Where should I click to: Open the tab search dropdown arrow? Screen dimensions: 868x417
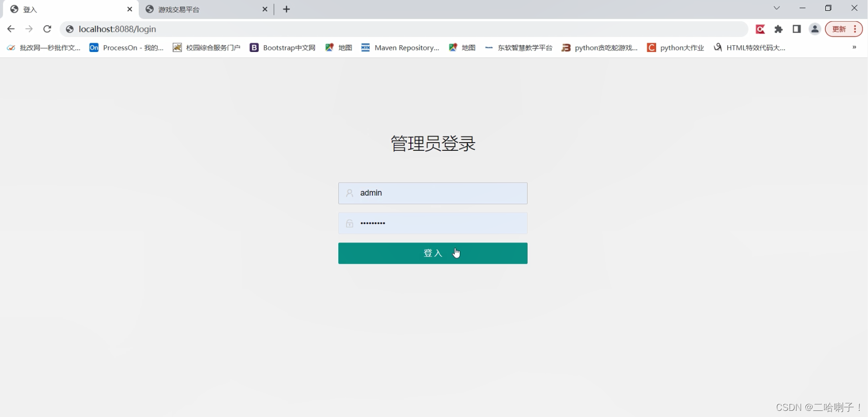click(776, 8)
